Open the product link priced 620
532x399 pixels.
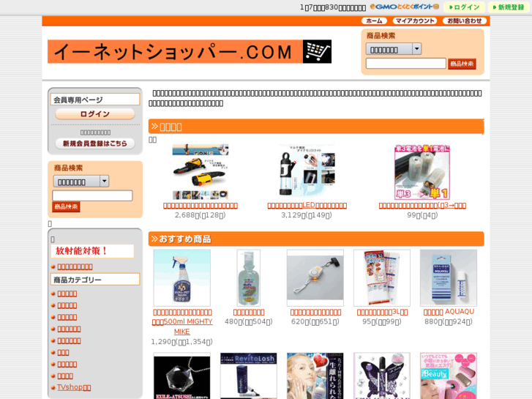point(315,312)
